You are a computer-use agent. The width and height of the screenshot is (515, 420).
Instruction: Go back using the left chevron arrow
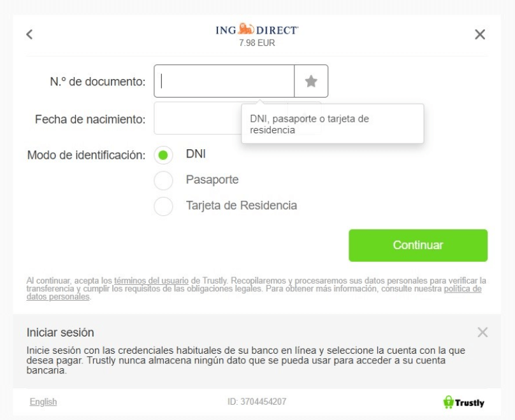[29, 34]
